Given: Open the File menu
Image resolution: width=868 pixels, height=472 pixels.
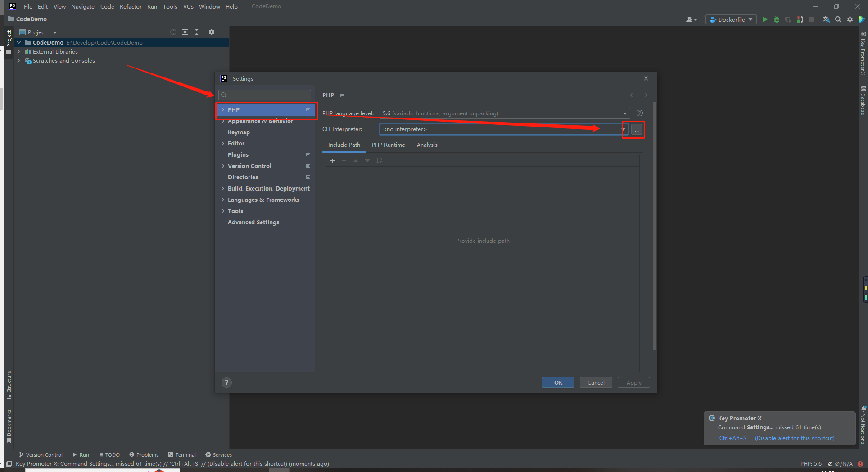Looking at the screenshot, I should tap(28, 6).
